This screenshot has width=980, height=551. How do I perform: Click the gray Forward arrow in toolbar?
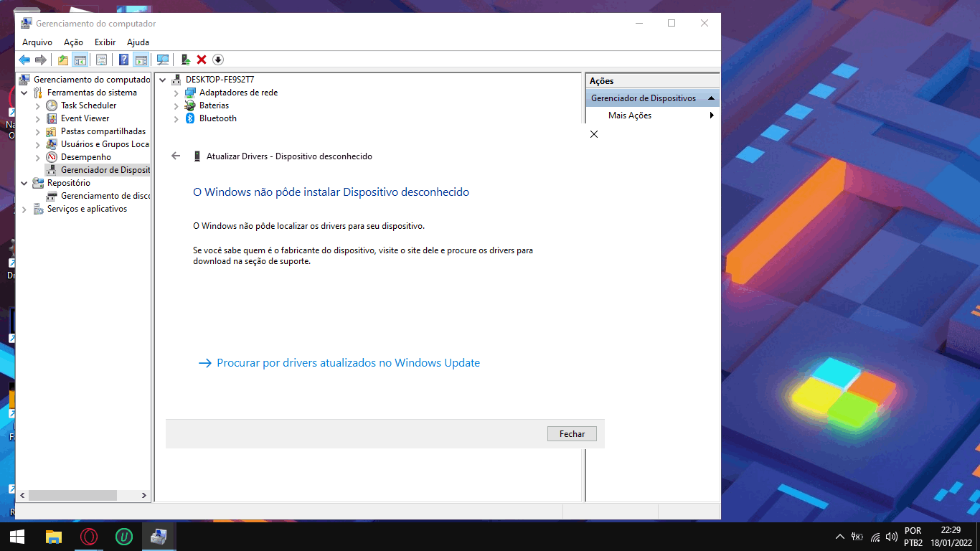click(41, 60)
